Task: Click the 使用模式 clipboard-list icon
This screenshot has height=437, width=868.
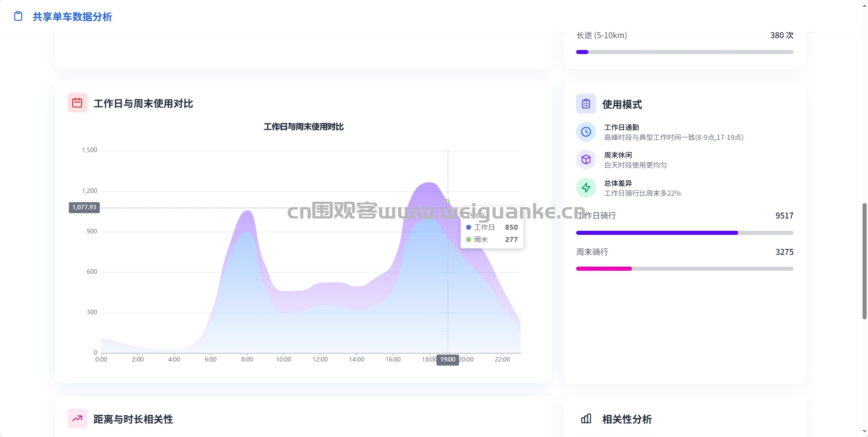Action: 586,104
